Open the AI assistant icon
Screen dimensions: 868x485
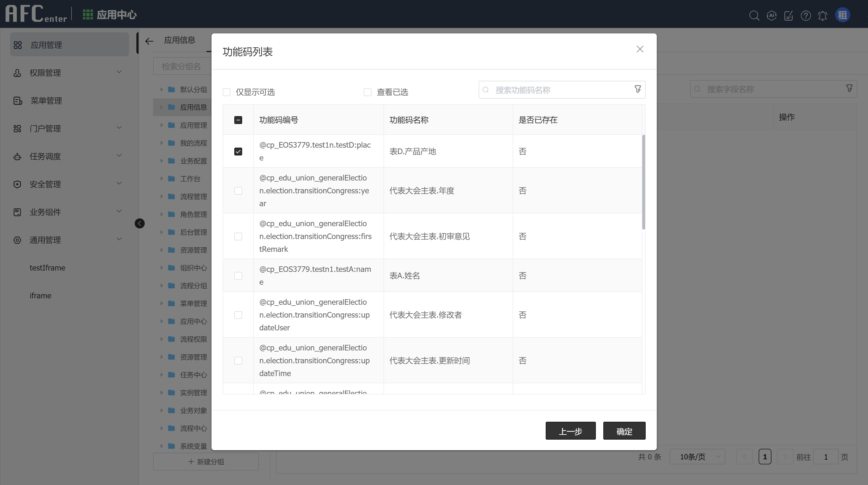pyautogui.click(x=771, y=16)
